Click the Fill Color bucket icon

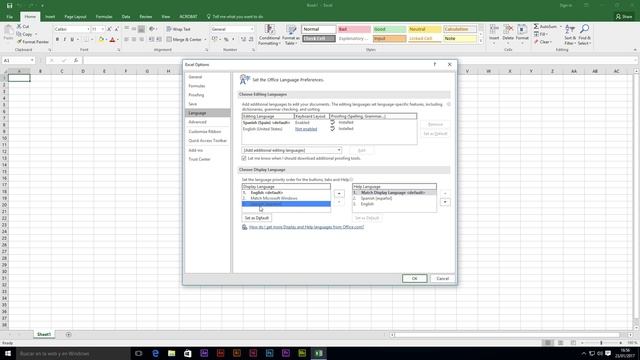coord(101,40)
